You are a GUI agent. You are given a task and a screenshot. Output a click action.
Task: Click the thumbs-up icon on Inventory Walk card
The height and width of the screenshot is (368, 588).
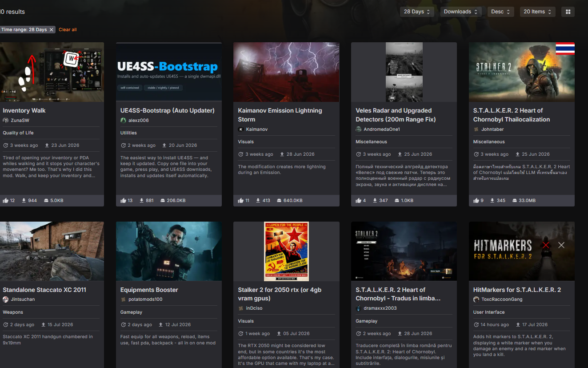[x=5, y=201]
